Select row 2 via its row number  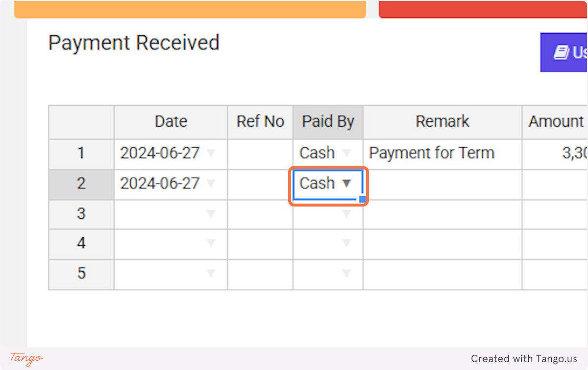(x=81, y=184)
